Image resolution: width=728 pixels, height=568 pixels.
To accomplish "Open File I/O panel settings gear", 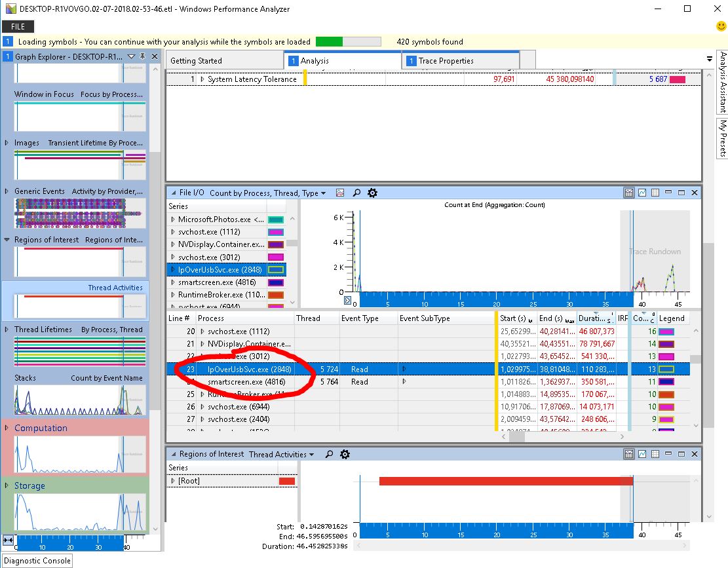I will (372, 193).
